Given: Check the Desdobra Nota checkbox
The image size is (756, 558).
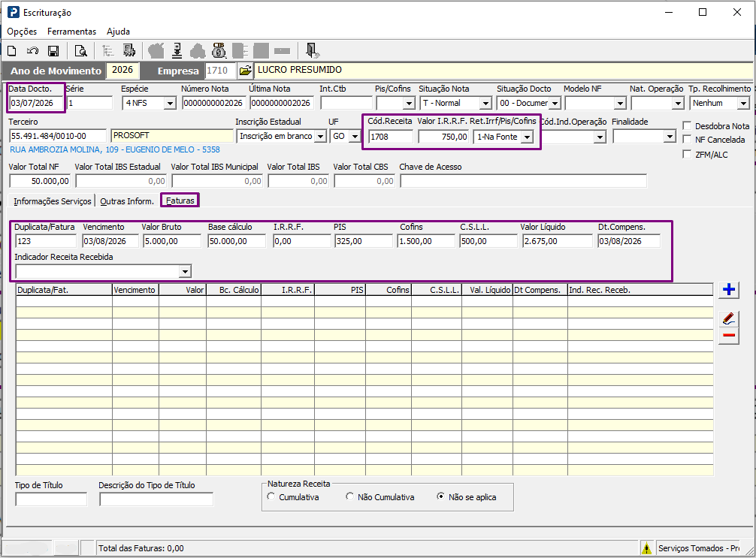Looking at the screenshot, I should click(687, 125).
